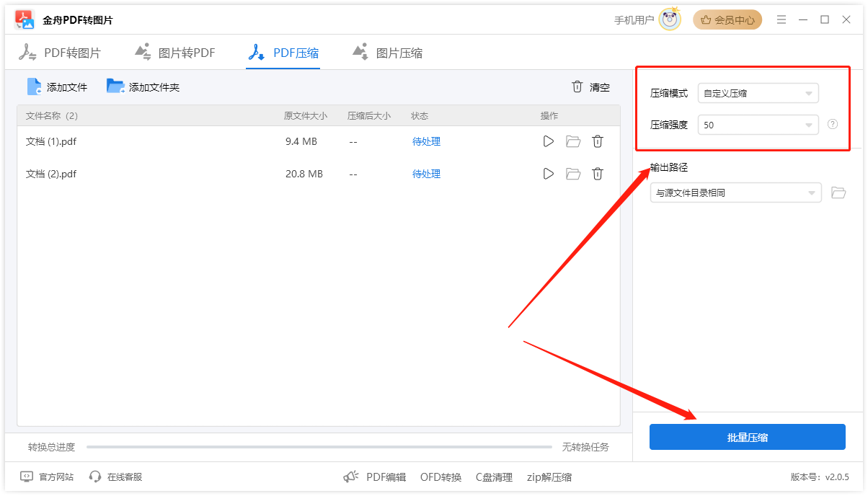The image size is (868, 496).
Task: Click the 20.8 MB size cell
Action: click(x=304, y=174)
